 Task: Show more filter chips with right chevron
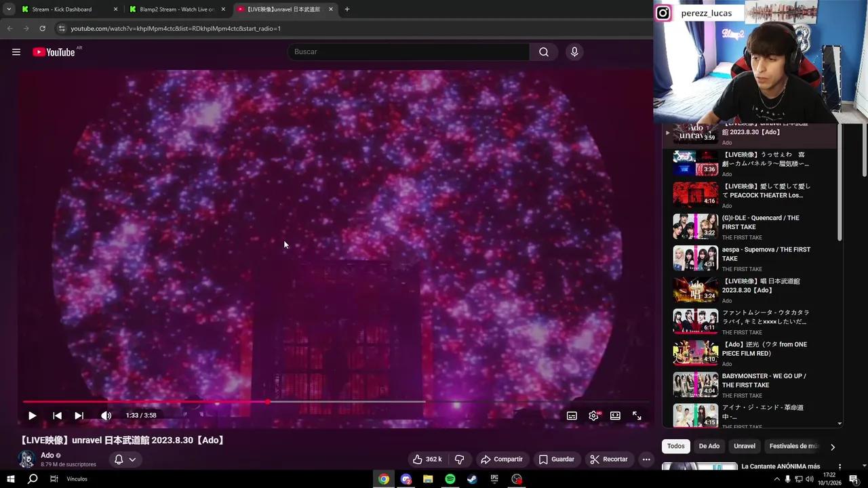click(x=833, y=447)
